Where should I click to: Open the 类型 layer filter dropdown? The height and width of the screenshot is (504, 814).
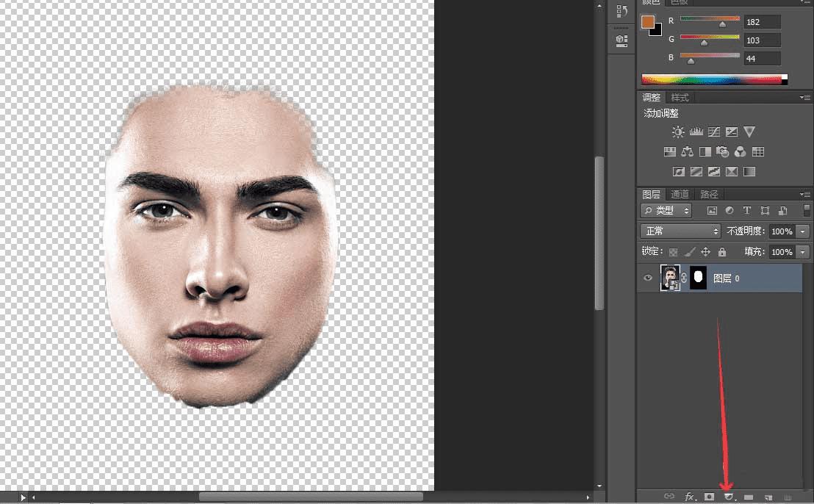[666, 210]
